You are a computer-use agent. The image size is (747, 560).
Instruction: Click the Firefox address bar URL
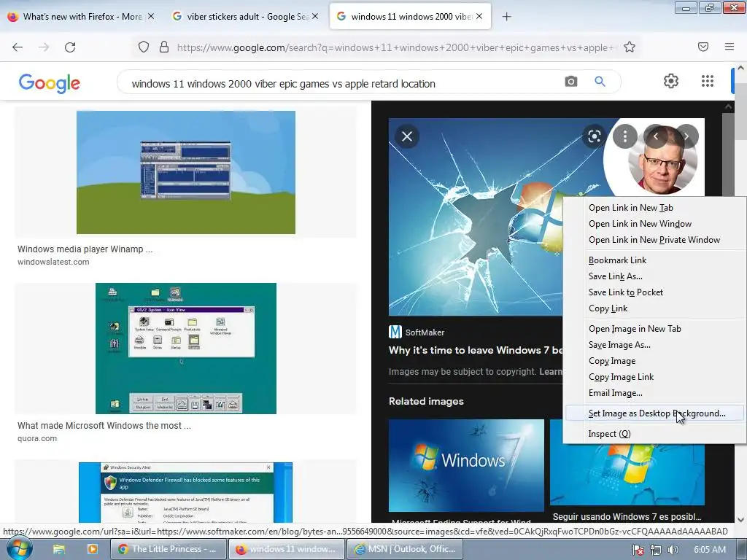tap(395, 47)
